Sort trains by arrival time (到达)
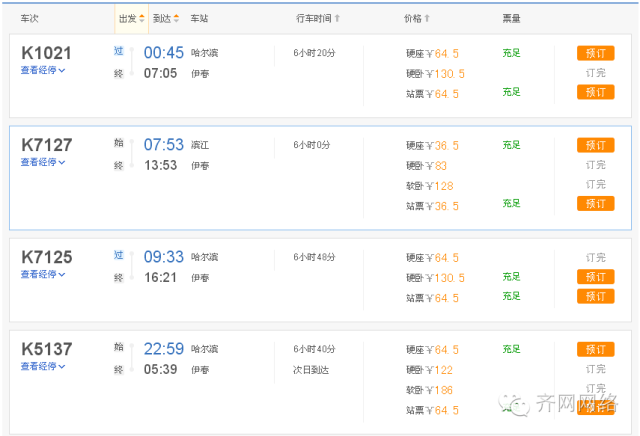This screenshot has height=436, width=640. [166, 18]
